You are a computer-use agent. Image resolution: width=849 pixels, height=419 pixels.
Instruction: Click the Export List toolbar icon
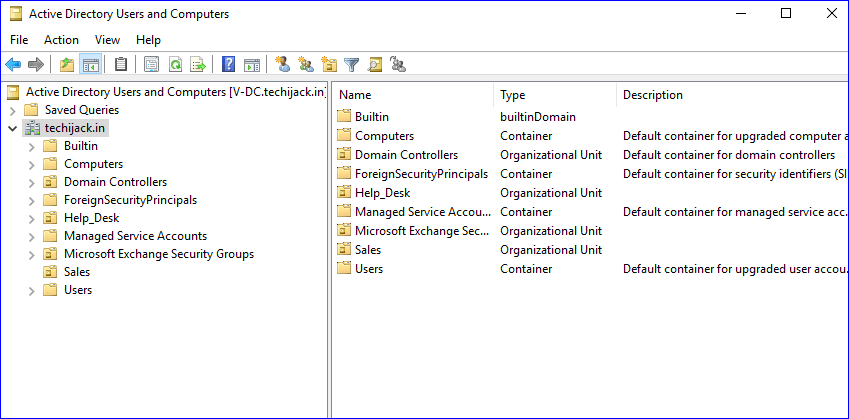click(199, 65)
